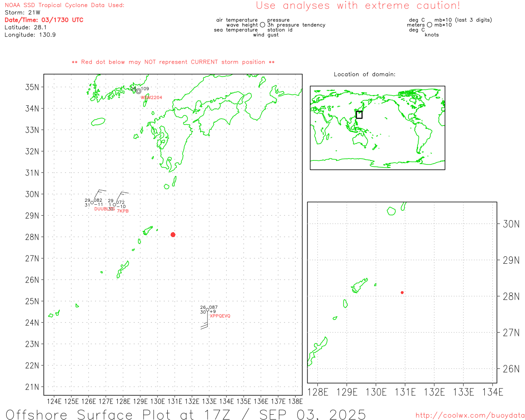
Task: Click the 'Longitude: 130.9' text
Action: point(30,34)
